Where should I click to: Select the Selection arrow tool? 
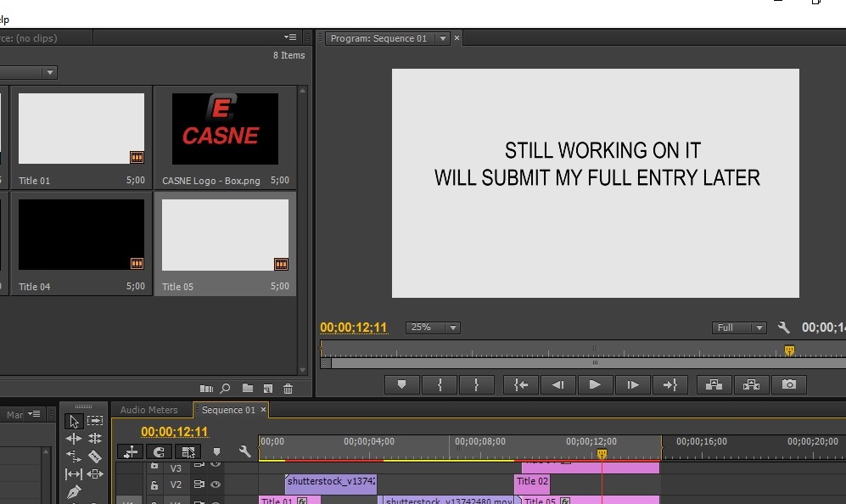click(74, 420)
